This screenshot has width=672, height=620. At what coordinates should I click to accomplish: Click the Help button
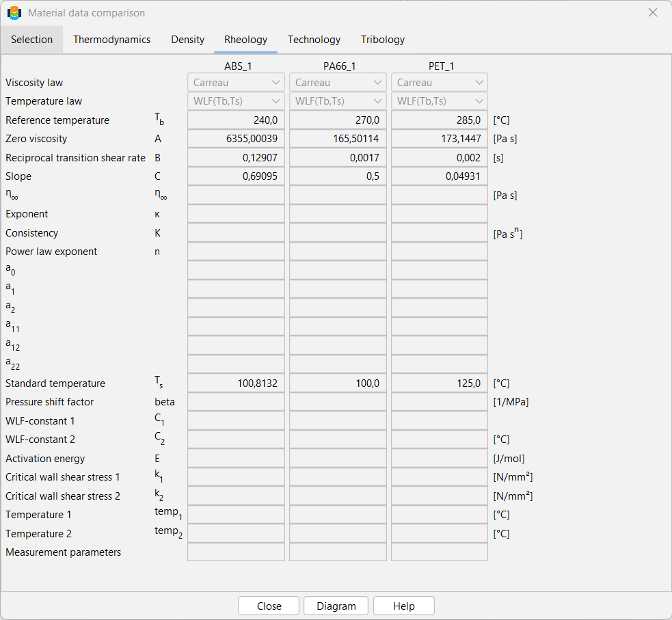(404, 606)
